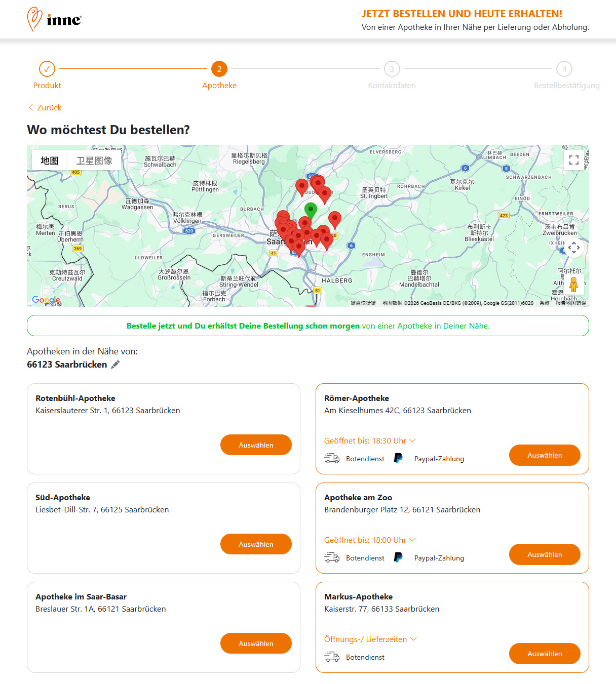Select Rotenbühl-Apotheke with Auswählen button

click(256, 445)
